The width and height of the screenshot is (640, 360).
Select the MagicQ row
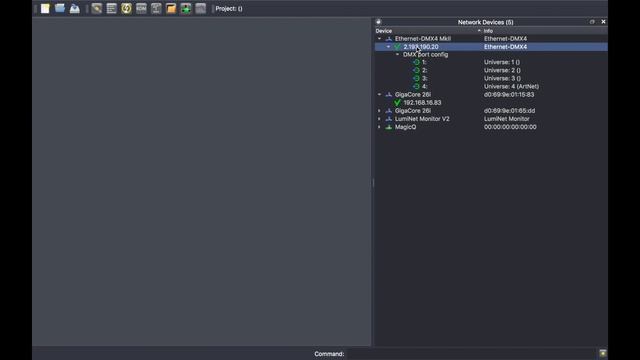pyautogui.click(x=491, y=127)
